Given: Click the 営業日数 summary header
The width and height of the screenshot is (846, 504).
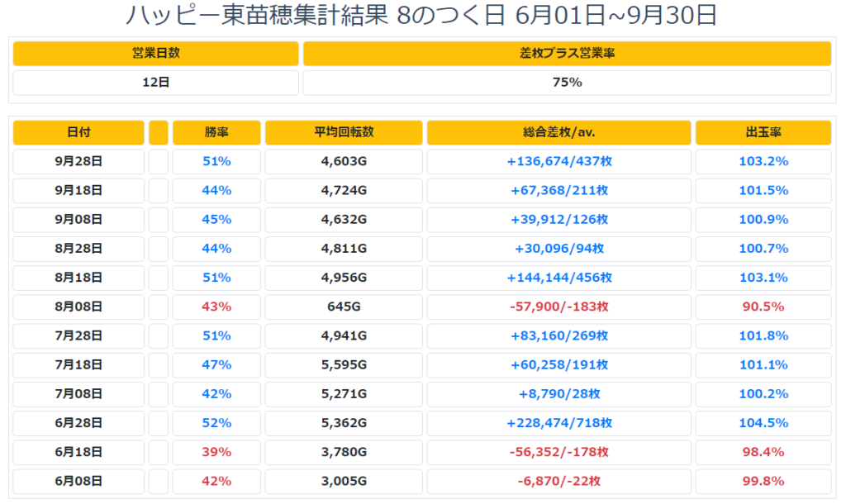Looking at the screenshot, I should pos(156,54).
